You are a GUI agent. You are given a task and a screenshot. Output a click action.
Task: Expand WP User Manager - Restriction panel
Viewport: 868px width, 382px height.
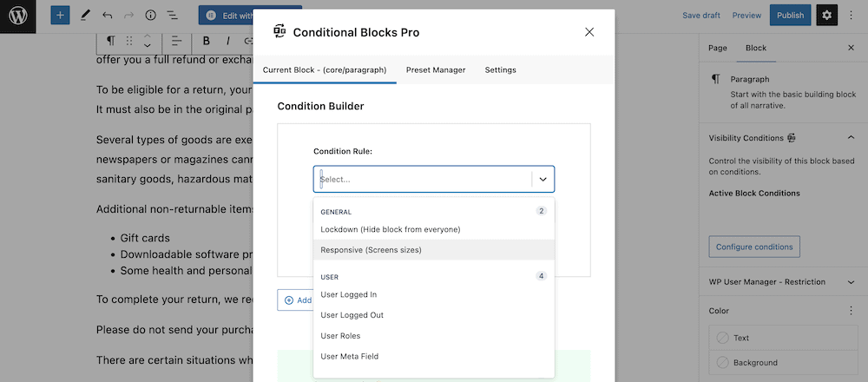click(783, 282)
